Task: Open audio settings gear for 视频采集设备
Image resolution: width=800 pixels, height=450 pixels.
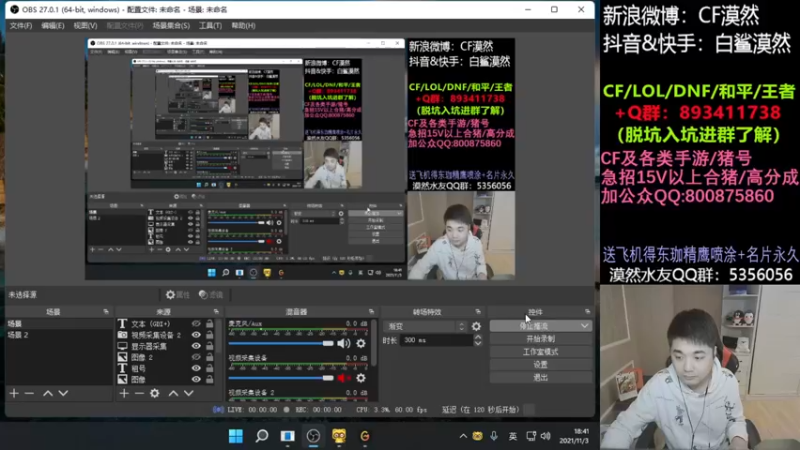Action: pyautogui.click(x=361, y=378)
